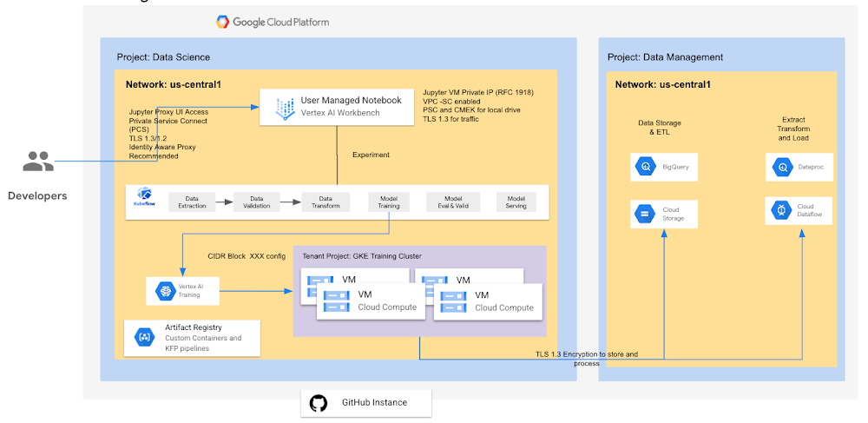Click the Developers people icon
The image size is (868, 423).
point(38,161)
